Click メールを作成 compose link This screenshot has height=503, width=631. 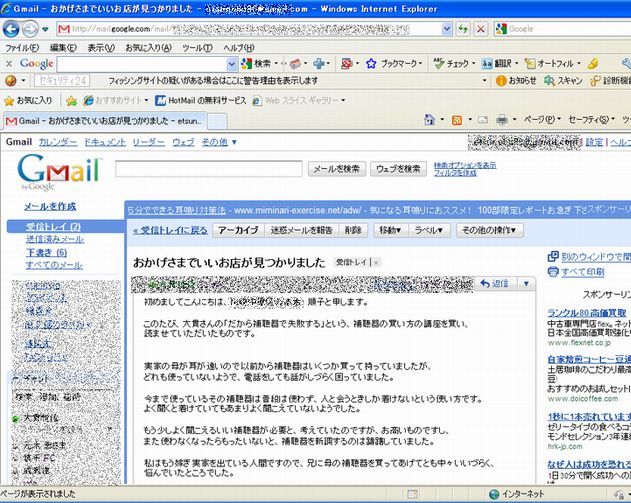click(50, 206)
